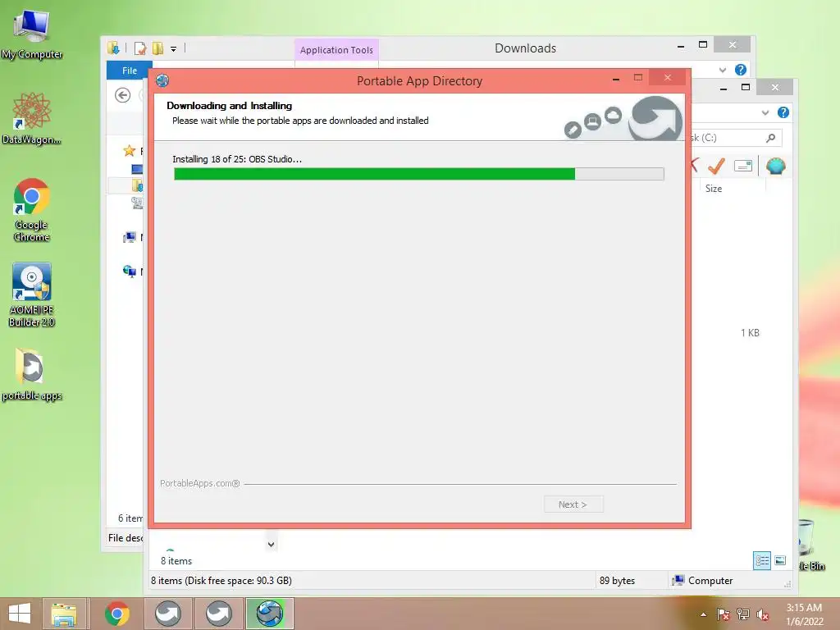Click the muted volume tray icon
840x630 pixels.
(763, 614)
